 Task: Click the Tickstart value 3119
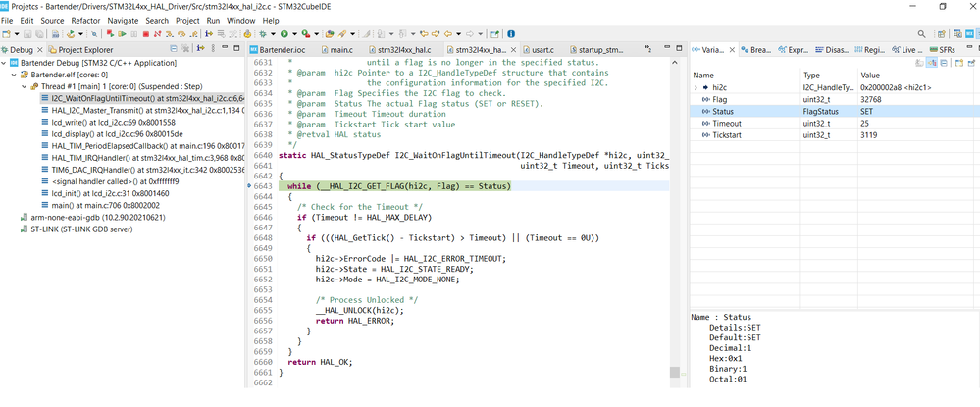pyautogui.click(x=870, y=135)
